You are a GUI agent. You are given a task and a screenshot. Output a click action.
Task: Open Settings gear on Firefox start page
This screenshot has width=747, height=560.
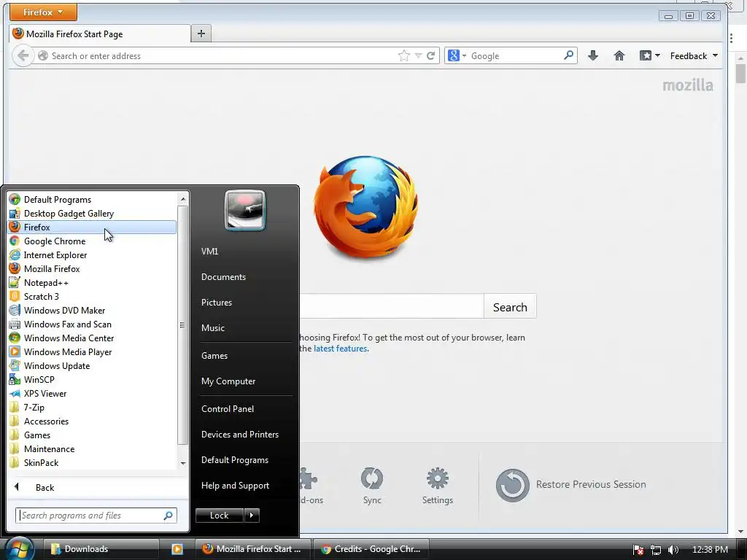tap(438, 486)
